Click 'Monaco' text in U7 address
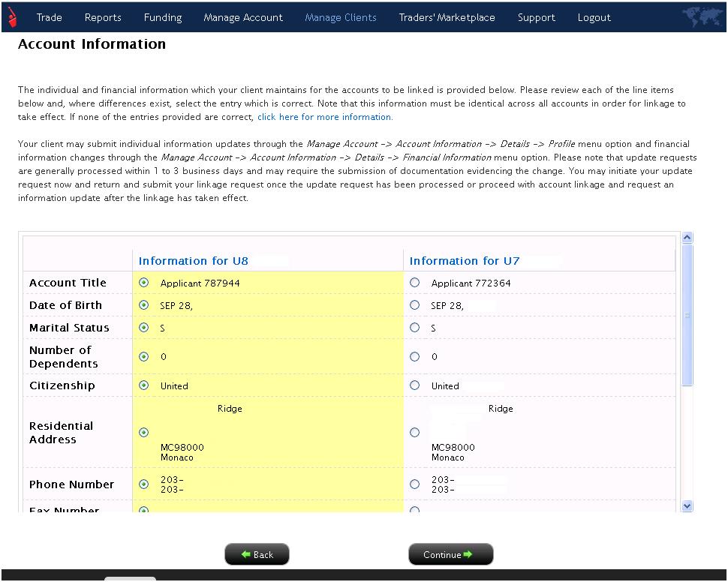This screenshot has width=728, height=582. [x=447, y=457]
